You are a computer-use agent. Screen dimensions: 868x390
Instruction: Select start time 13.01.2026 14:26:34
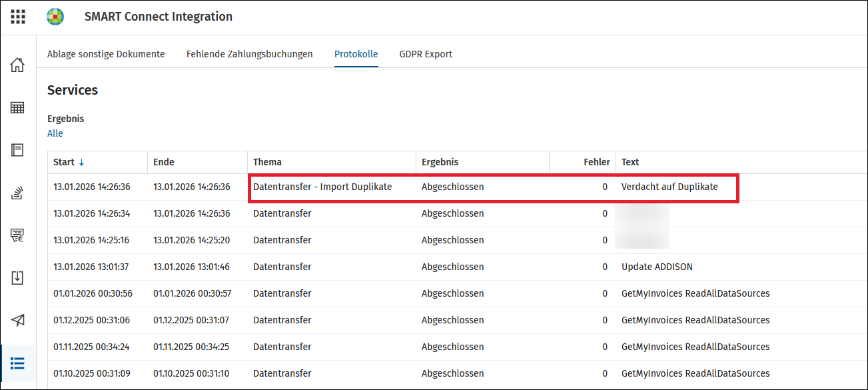pos(92,214)
